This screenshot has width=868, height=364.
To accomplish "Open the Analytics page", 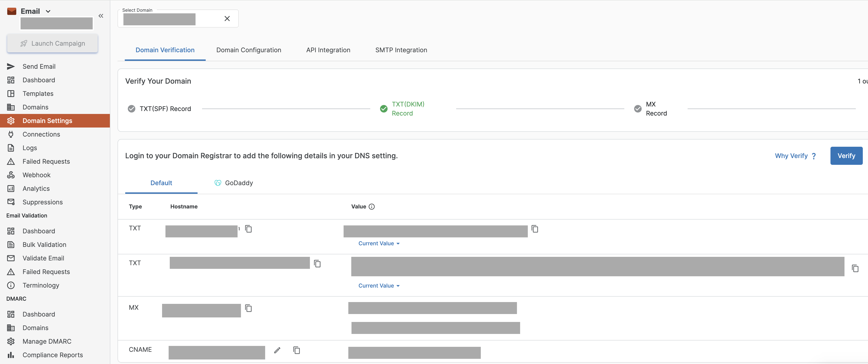I will [x=55, y=188].
